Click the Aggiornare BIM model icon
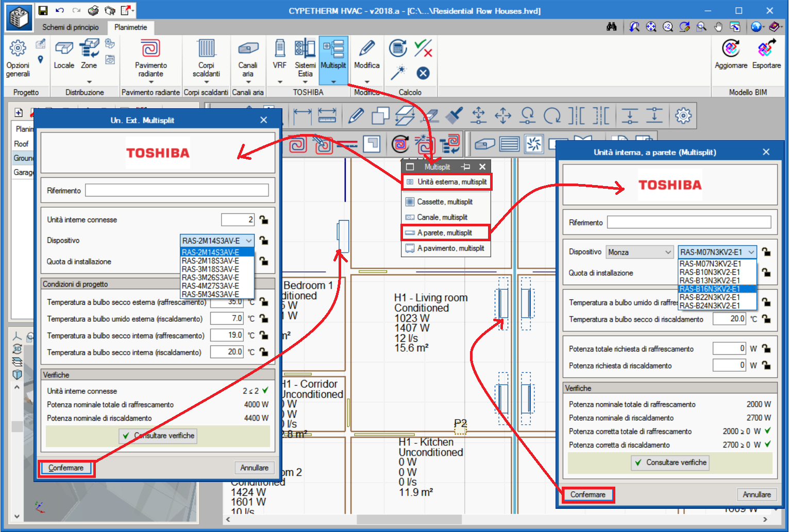The image size is (789, 532). click(x=731, y=54)
